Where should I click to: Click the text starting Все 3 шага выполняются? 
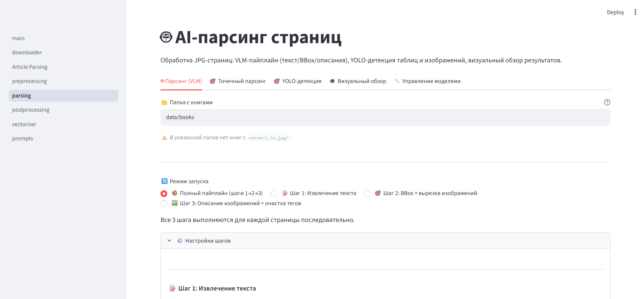coord(257,220)
